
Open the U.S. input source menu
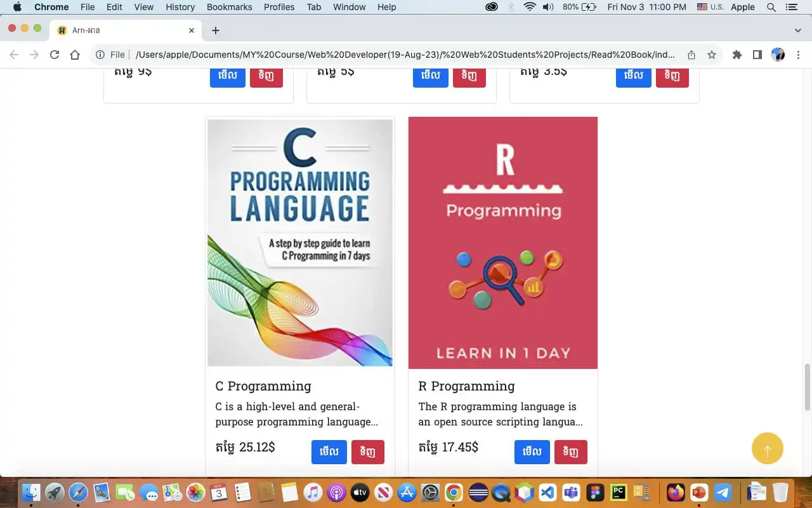[x=710, y=7]
